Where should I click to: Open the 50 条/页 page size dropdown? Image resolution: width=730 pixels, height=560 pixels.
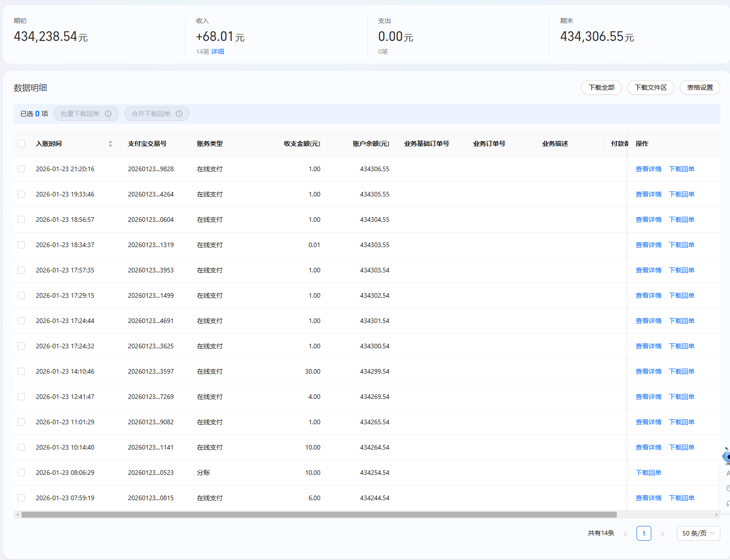click(698, 533)
